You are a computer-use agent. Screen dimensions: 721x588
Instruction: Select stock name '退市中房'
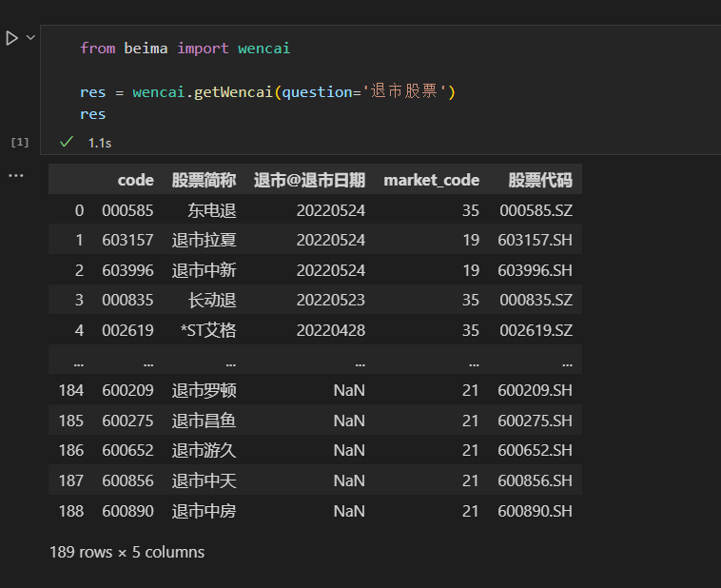click(204, 511)
